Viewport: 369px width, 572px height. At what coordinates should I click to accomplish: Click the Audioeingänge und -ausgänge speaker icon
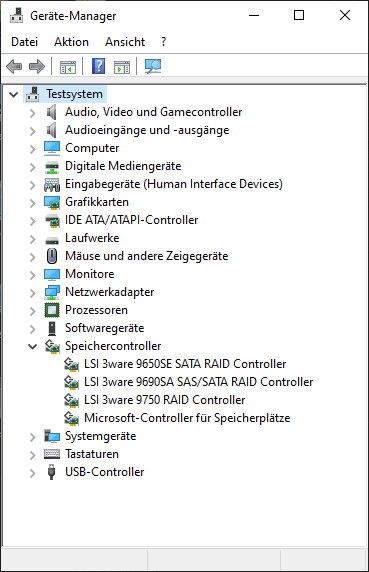51,130
